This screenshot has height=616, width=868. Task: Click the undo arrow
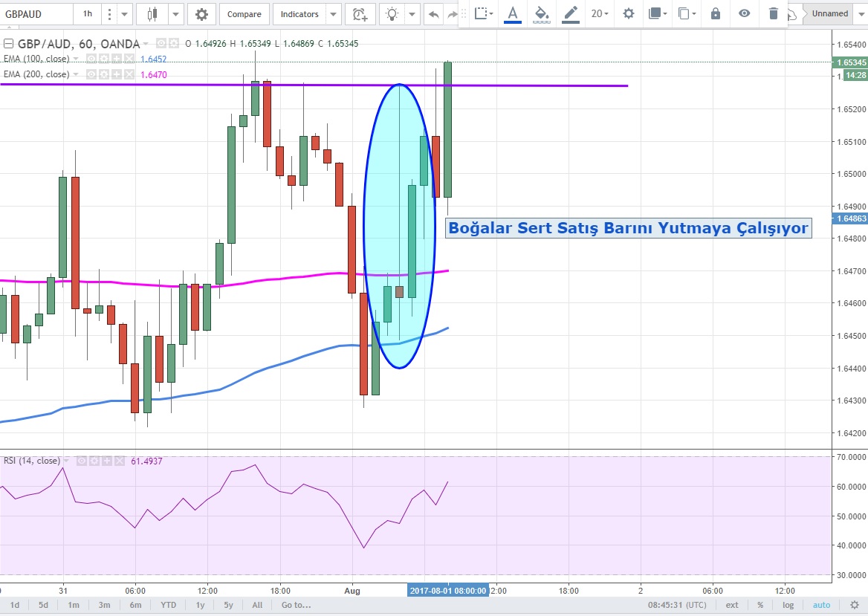pyautogui.click(x=434, y=14)
